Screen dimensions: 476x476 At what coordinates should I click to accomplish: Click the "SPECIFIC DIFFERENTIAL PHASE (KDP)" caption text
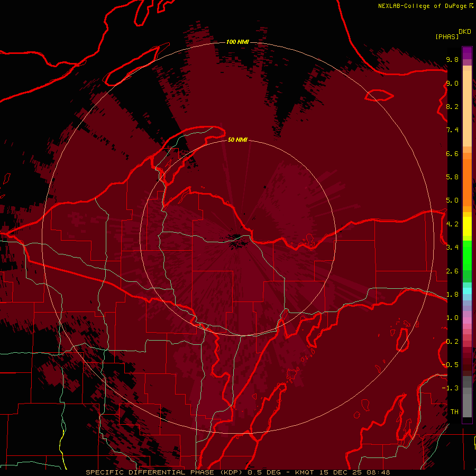[165, 472]
